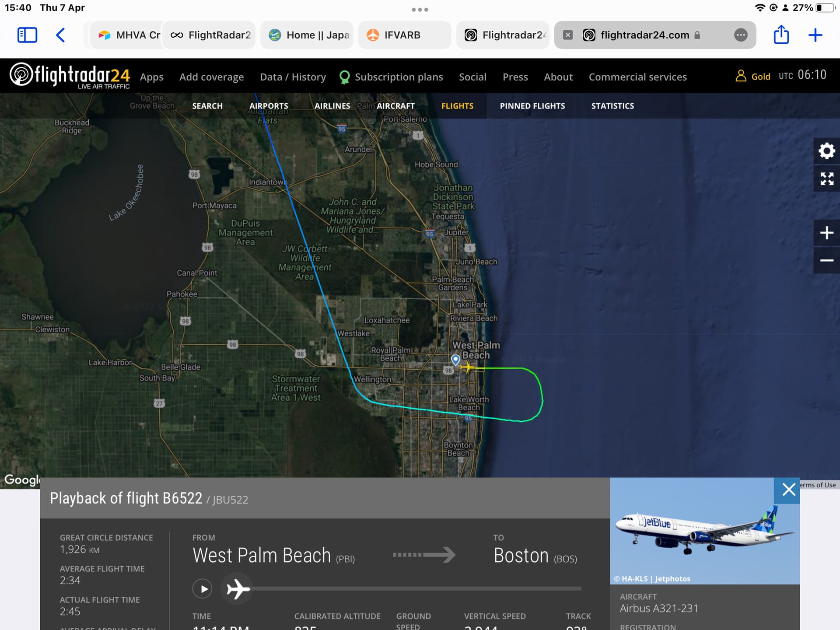Open the map settings gear icon
Screen dimensions: 840x630
[826, 151]
